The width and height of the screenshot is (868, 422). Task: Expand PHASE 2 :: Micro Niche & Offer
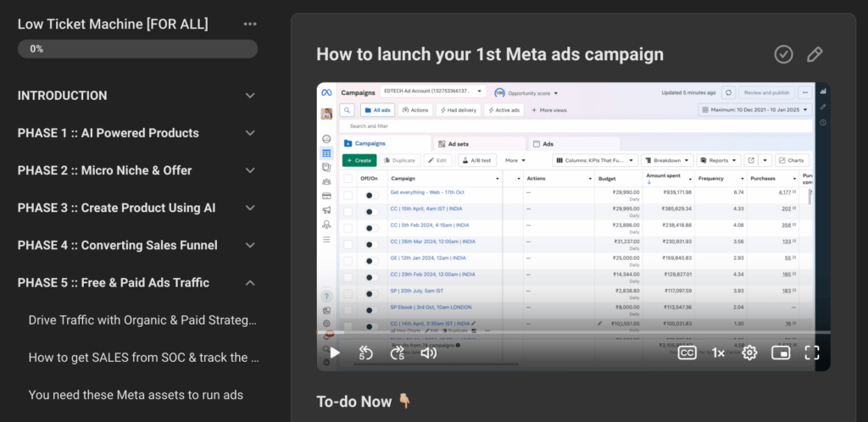pyautogui.click(x=250, y=170)
